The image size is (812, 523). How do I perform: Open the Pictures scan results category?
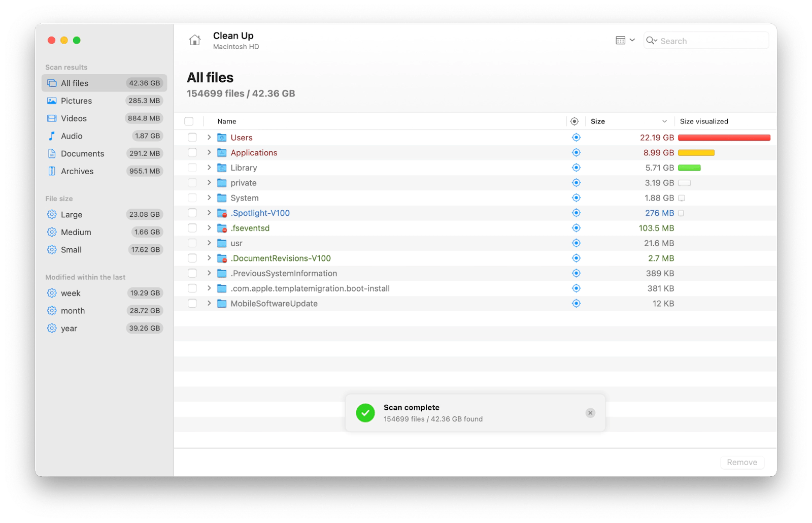77,101
